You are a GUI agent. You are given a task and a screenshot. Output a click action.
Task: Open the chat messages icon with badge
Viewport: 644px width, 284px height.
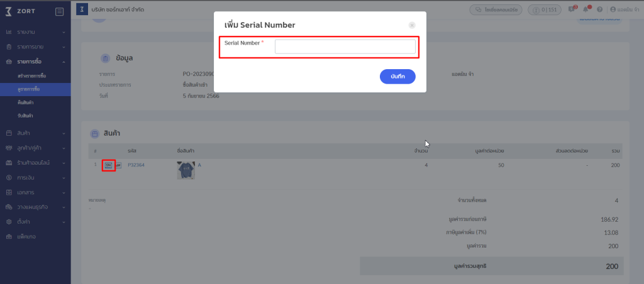(571, 10)
